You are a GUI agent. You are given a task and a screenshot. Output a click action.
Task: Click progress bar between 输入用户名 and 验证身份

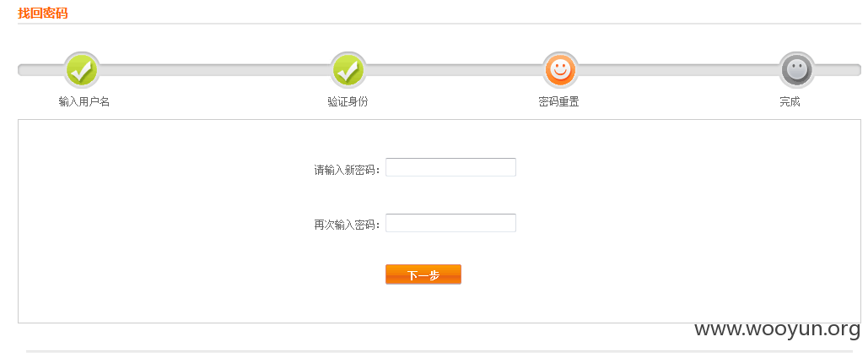(x=215, y=70)
